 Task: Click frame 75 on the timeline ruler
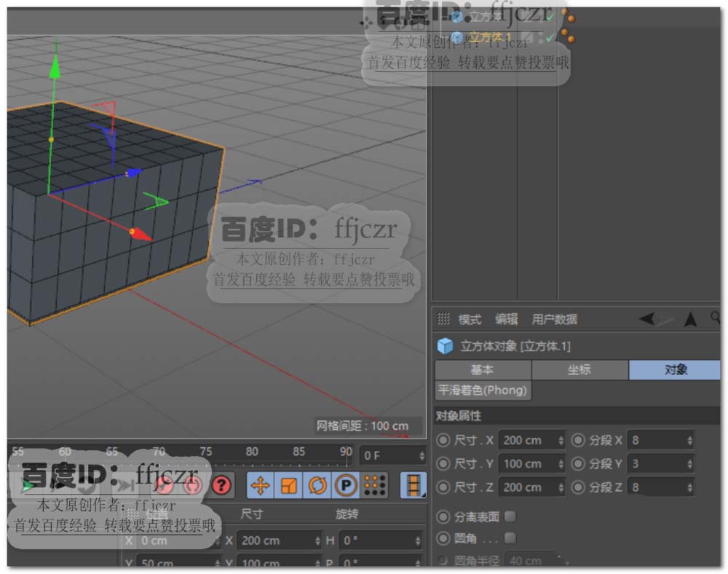tap(206, 452)
